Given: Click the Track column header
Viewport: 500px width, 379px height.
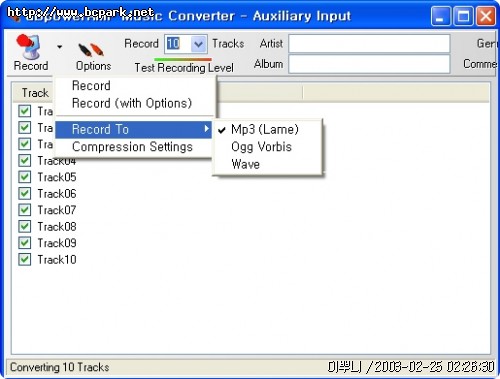Looking at the screenshot, I should (x=35, y=93).
